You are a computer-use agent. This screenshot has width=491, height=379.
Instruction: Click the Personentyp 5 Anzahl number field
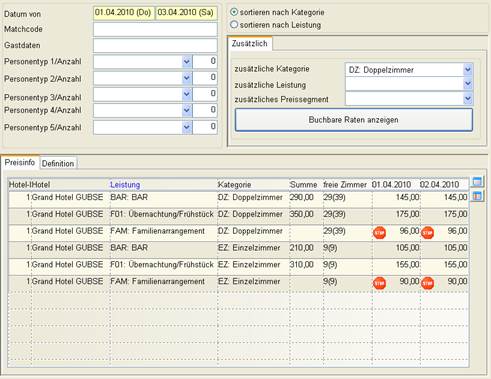(205, 127)
